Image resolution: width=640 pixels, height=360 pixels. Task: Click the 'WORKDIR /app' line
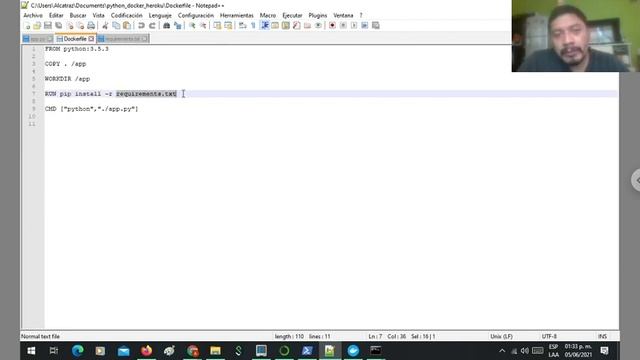coord(67,79)
